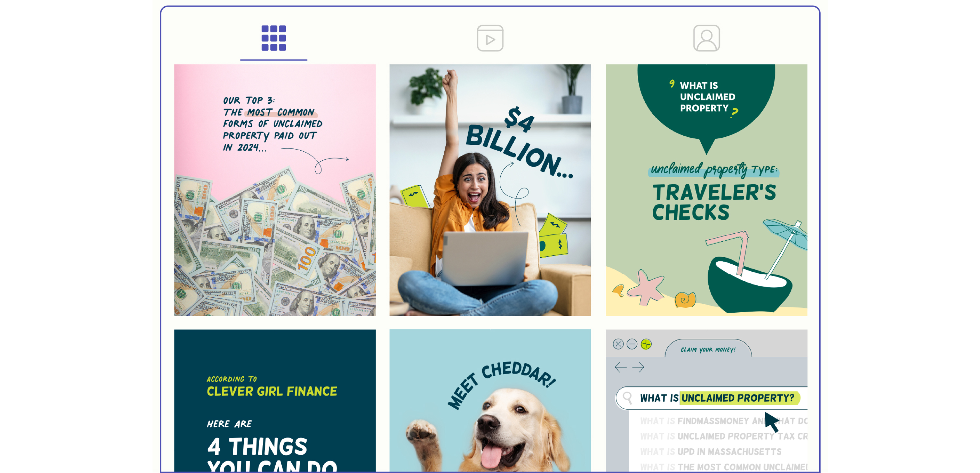
Task: Click the back arrow in browser graphic
Action: click(621, 367)
